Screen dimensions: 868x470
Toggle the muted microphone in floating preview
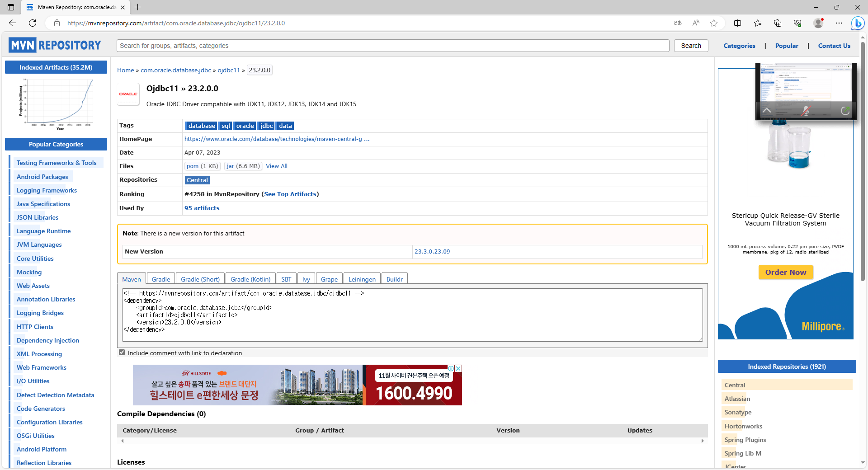click(x=806, y=110)
